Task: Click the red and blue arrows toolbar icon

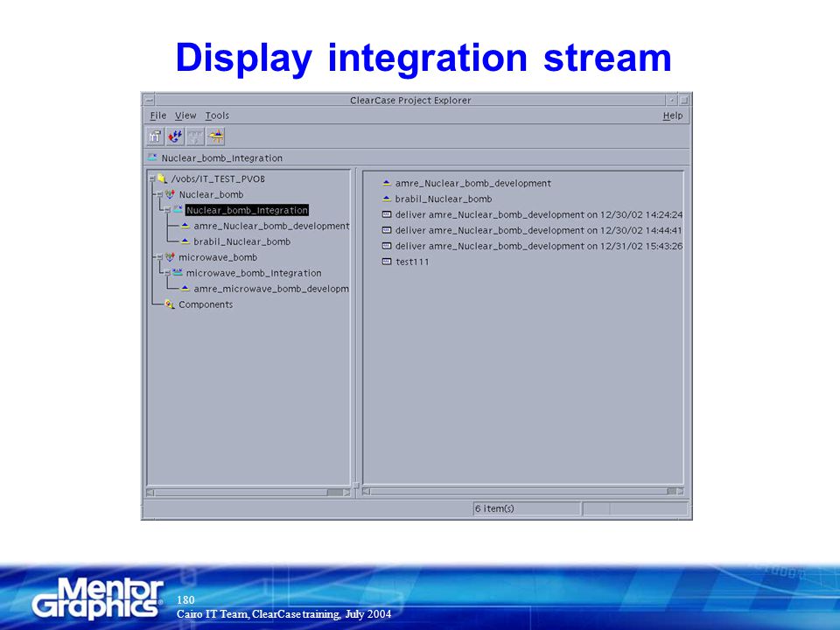Action: [x=175, y=136]
